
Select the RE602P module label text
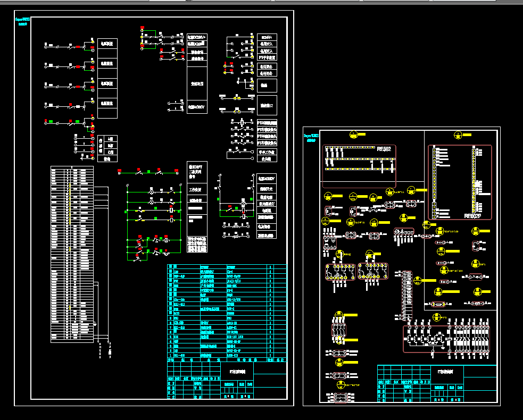pyautogui.click(x=473, y=216)
